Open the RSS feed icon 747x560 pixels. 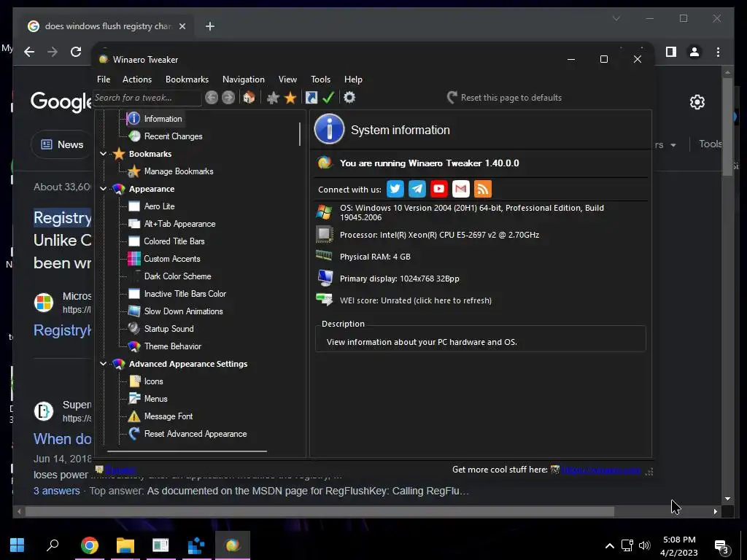(x=483, y=189)
